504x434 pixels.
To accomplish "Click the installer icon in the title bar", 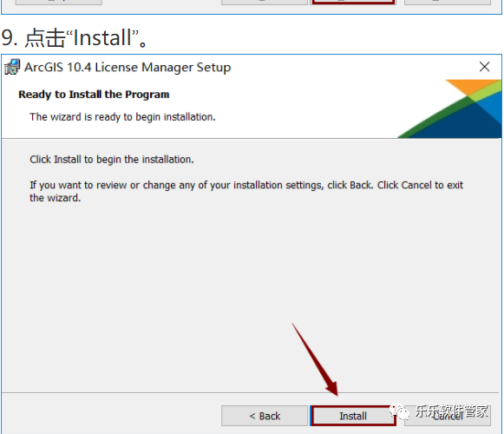I will pos(12,67).
